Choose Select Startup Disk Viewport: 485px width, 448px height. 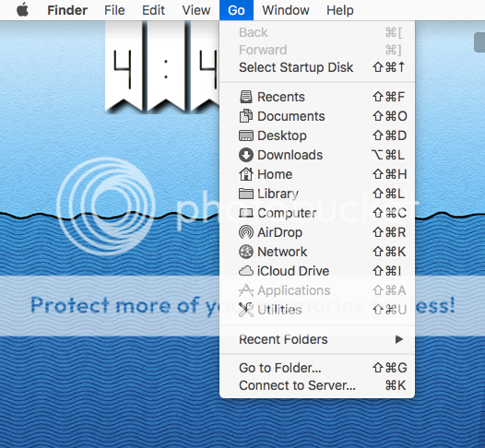317,67
